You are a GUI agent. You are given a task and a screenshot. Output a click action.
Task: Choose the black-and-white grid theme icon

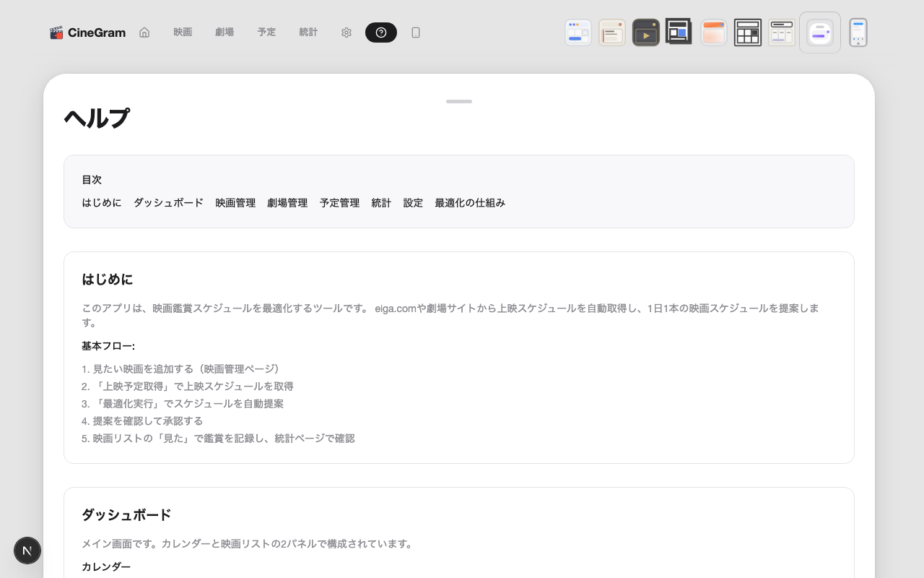(x=748, y=33)
